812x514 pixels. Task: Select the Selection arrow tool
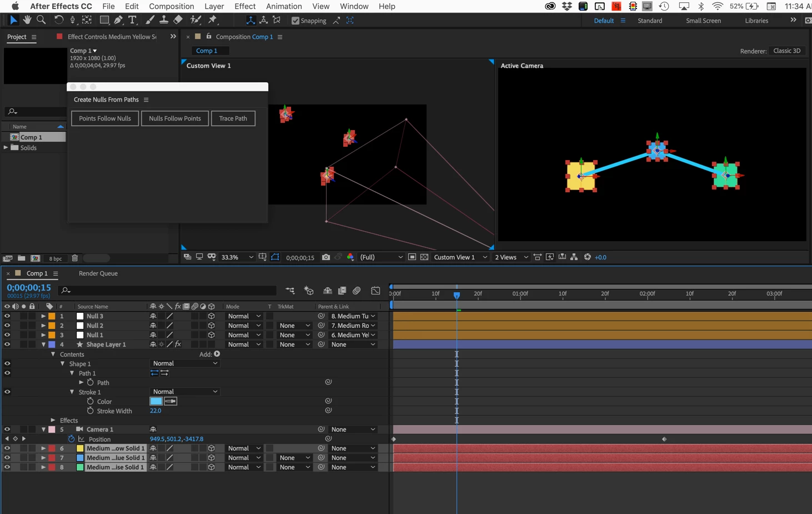coord(13,20)
